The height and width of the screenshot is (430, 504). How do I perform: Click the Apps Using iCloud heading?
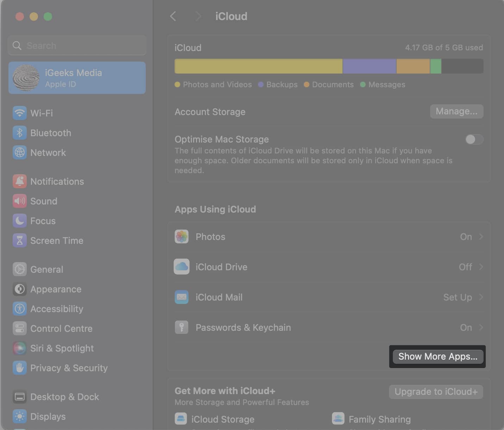tap(215, 209)
